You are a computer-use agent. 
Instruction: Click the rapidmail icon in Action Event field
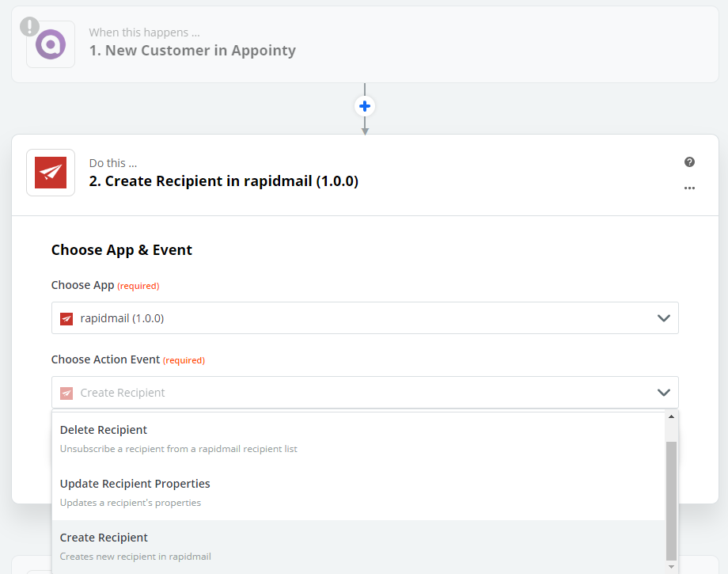click(66, 393)
